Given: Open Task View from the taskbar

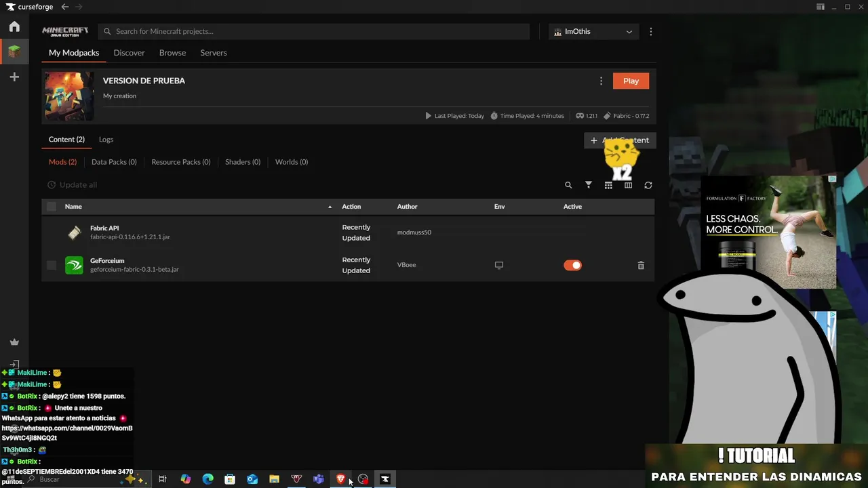Looking at the screenshot, I should 163,479.
